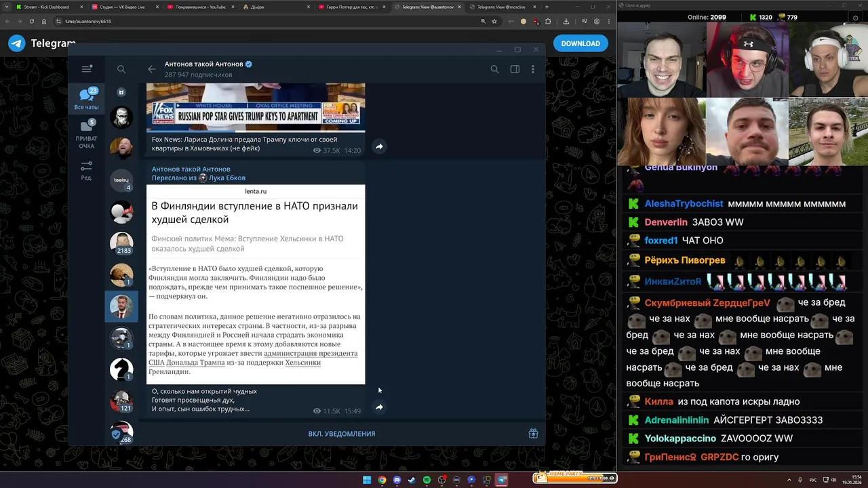Click chat user foxred1
868x488 pixels.
click(x=661, y=241)
